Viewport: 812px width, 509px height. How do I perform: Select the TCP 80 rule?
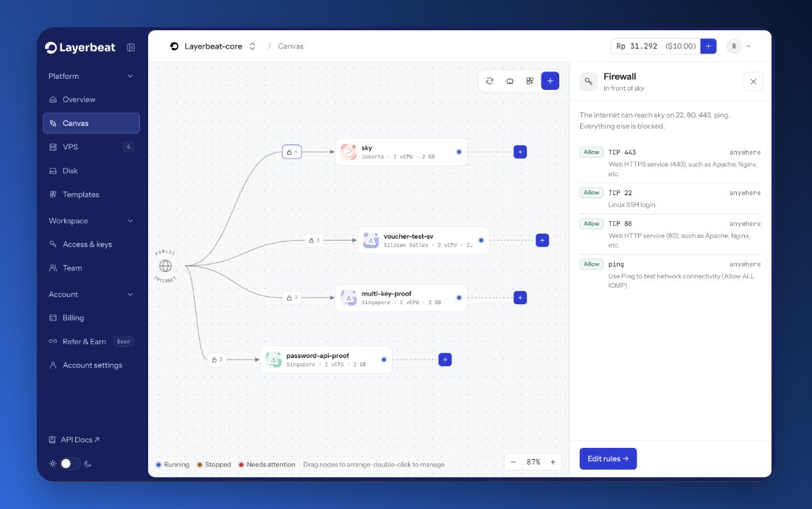[x=670, y=234]
